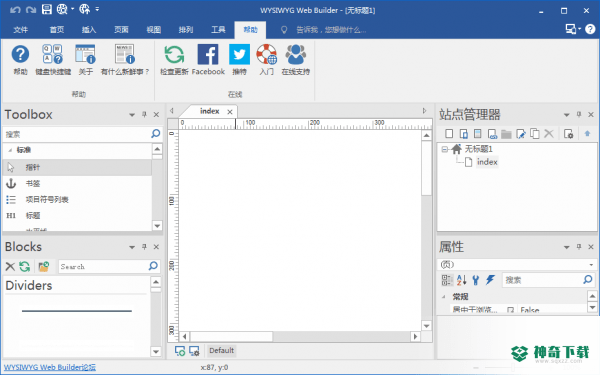This screenshot has width=600, height=375.
Task: Click the site manager edit page icon
Action: 520,134
